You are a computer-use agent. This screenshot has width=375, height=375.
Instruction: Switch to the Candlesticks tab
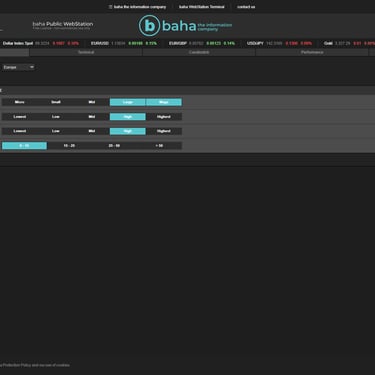pos(199,52)
